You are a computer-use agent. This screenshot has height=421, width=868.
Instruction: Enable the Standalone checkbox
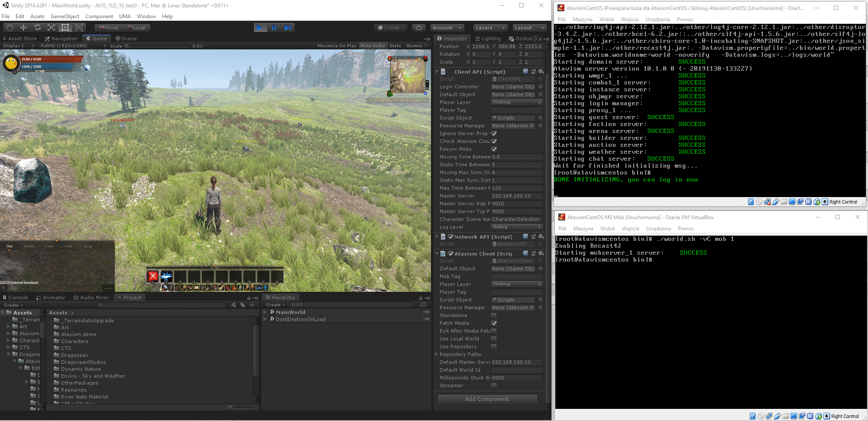[x=494, y=315]
